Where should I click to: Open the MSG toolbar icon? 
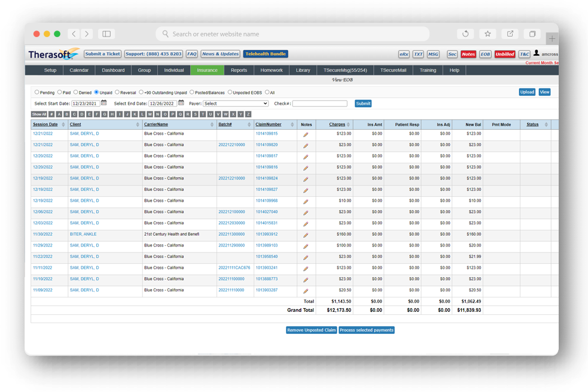point(433,54)
